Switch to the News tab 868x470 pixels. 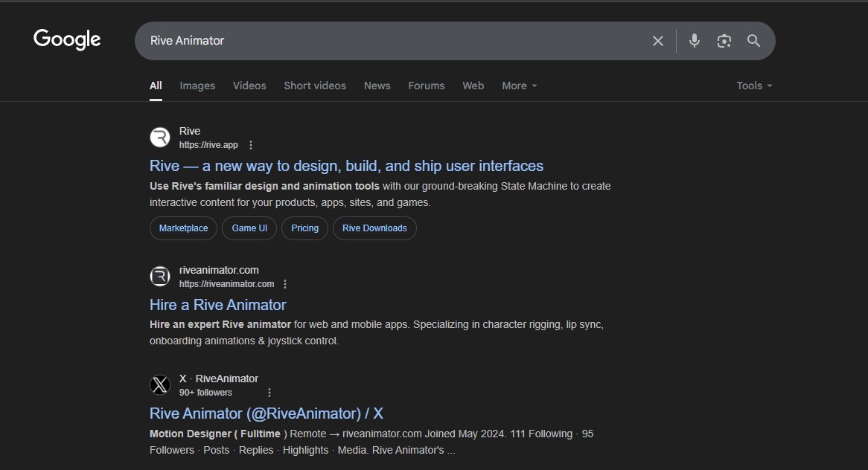(x=377, y=86)
